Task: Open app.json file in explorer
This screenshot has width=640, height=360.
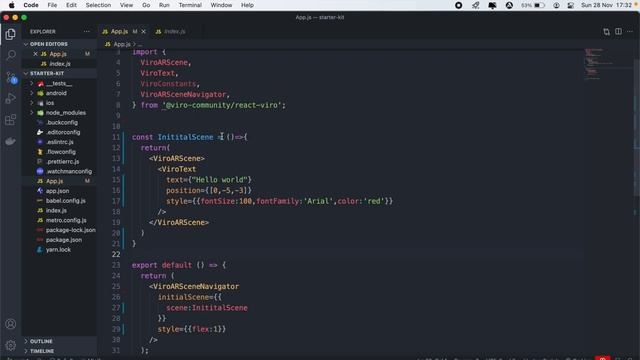Action: (60, 191)
